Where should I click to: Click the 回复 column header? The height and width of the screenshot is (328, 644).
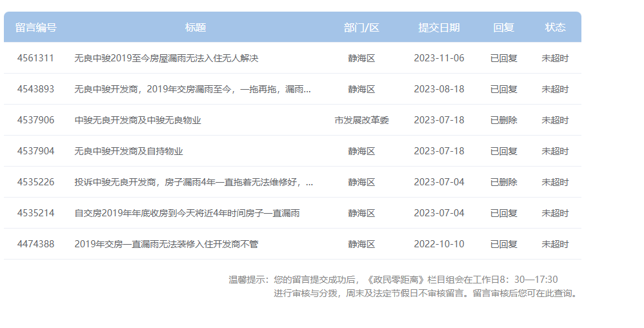[503, 27]
